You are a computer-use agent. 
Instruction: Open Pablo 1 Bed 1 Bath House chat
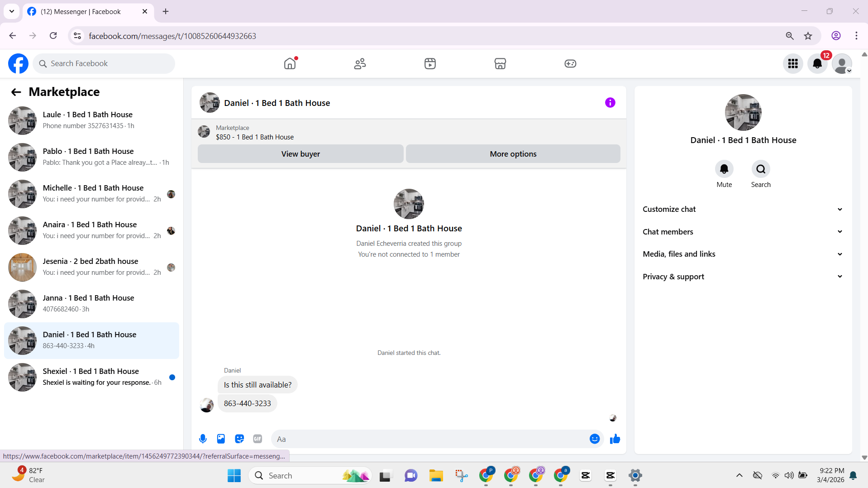pos(91,157)
